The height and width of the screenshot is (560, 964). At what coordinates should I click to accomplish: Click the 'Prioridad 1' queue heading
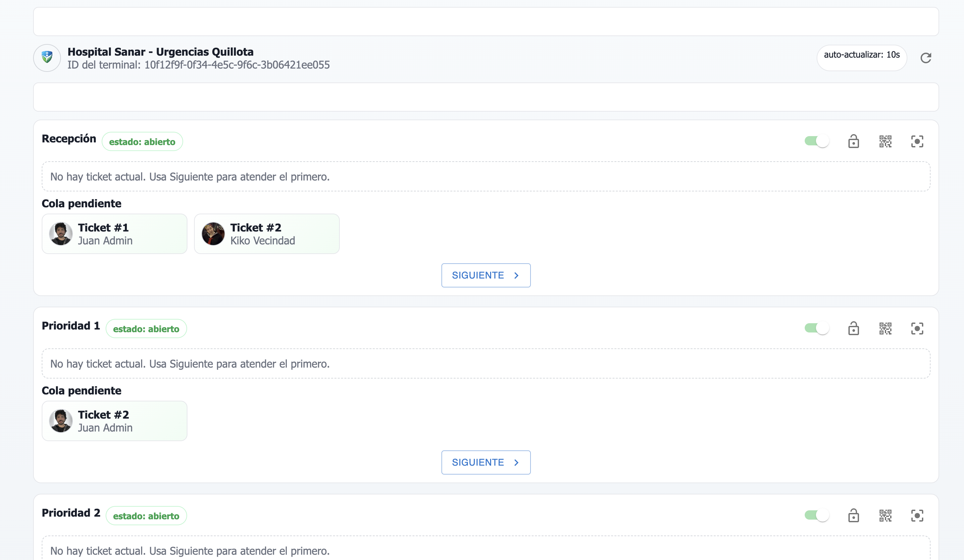coord(71,326)
